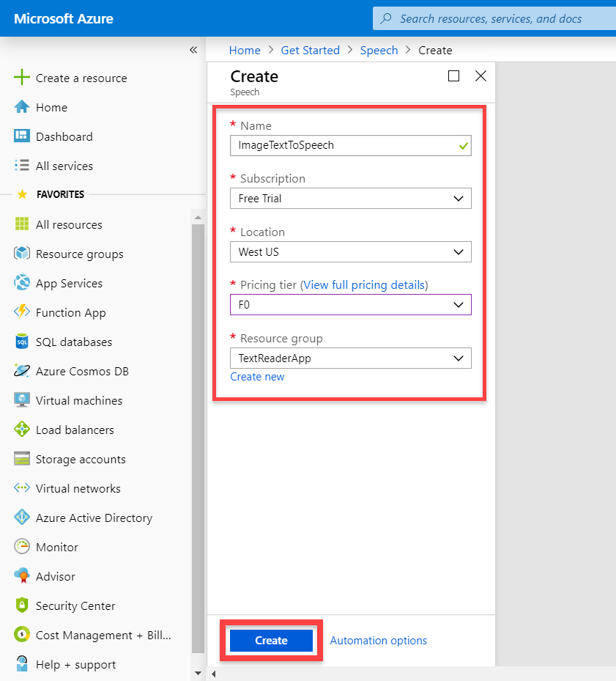Click the Virtual machines monitor icon
This screenshot has height=681, width=616.
[x=22, y=400]
